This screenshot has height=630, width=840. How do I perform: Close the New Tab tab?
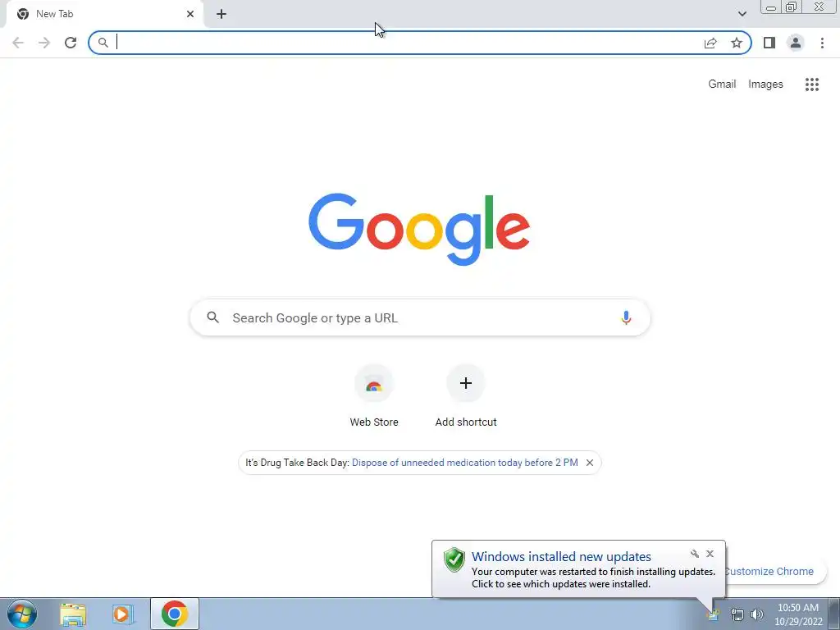point(190,14)
